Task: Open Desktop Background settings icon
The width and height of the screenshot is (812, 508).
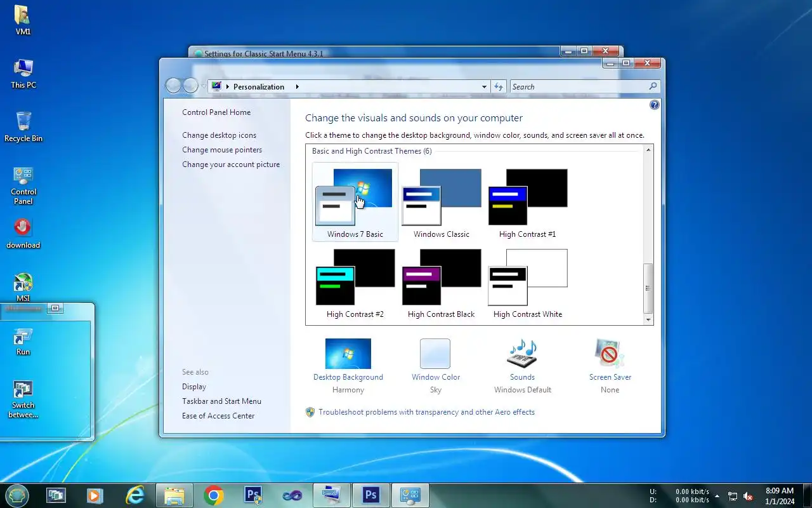Action: (348, 354)
